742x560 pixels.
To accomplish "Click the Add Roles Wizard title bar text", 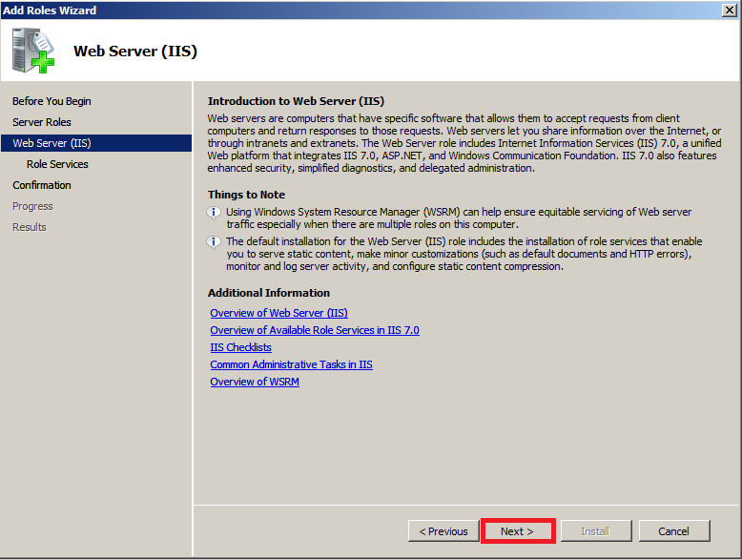I will 50,10.
